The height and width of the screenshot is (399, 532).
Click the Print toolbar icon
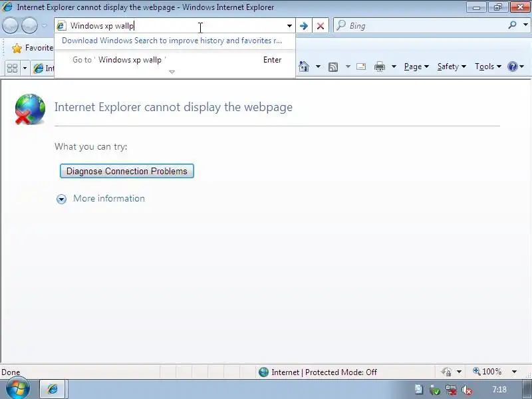click(x=379, y=66)
